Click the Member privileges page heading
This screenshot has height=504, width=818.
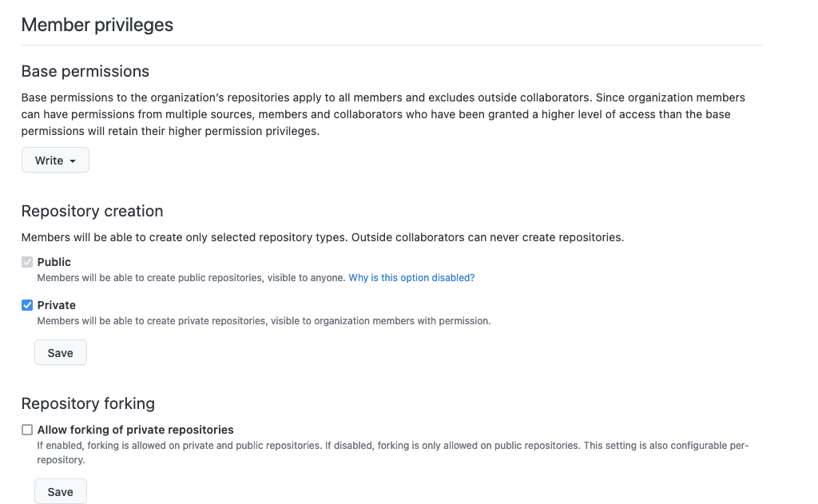pos(97,25)
